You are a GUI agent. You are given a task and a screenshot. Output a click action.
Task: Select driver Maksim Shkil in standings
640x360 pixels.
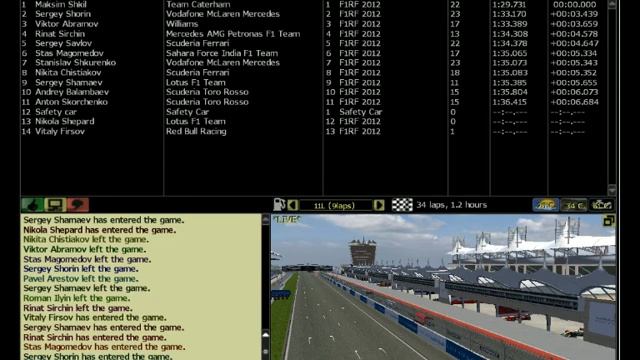pos(60,4)
